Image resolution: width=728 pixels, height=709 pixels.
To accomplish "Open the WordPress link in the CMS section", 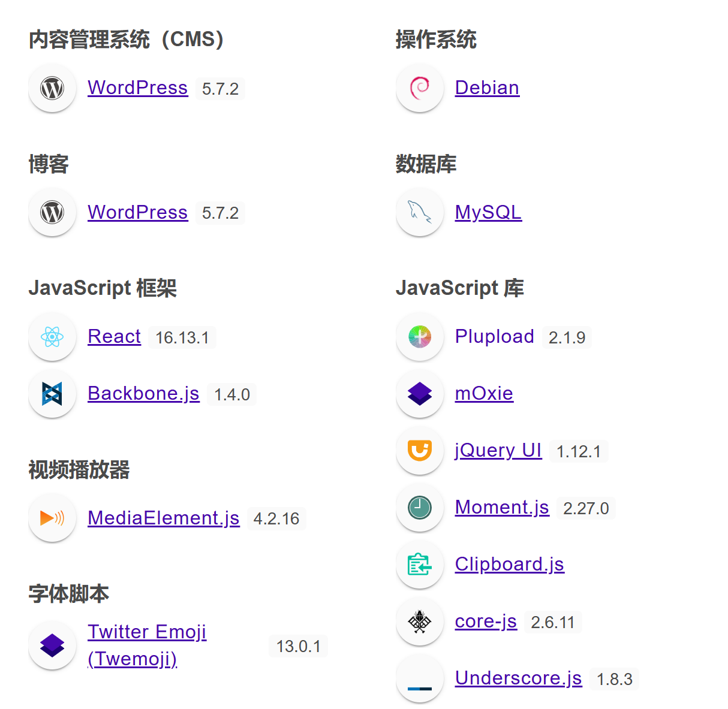I will pos(138,88).
